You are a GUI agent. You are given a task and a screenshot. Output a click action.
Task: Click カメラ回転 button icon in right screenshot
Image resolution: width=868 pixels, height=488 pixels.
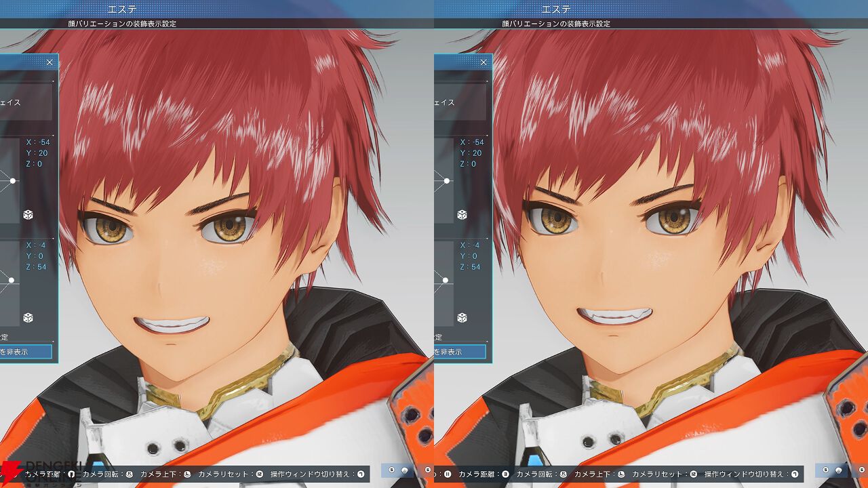[x=563, y=474]
